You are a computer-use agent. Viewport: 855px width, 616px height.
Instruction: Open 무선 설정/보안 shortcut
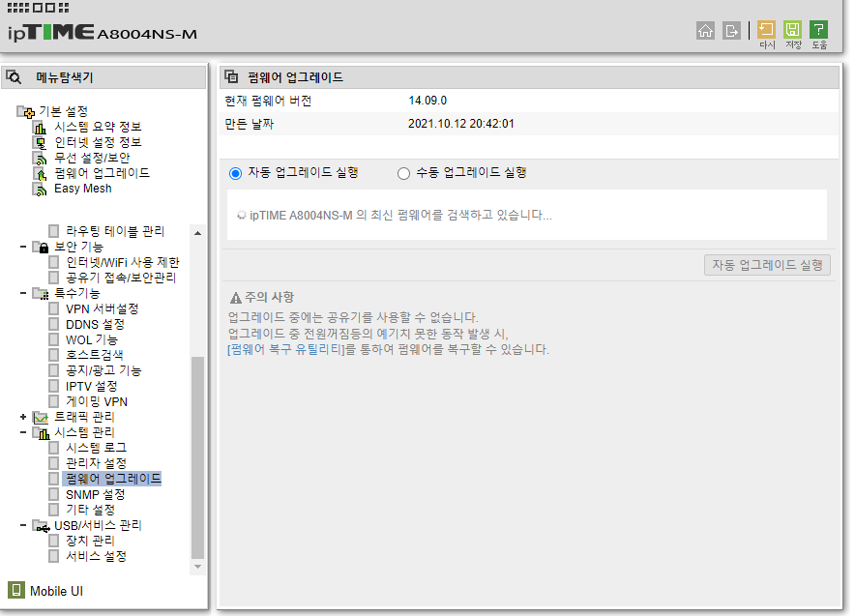click(x=92, y=158)
